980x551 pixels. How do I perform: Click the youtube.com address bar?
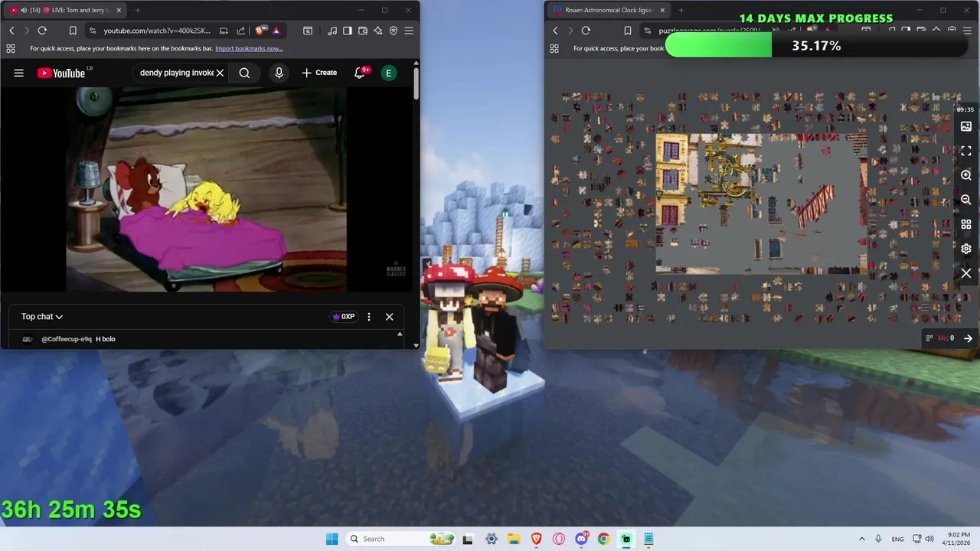(157, 31)
